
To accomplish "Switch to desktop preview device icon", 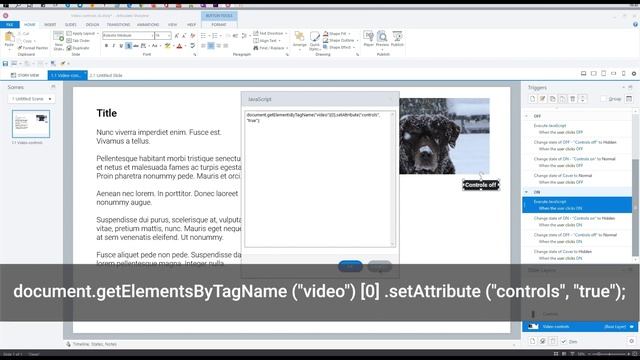I will (x=584, y=73).
